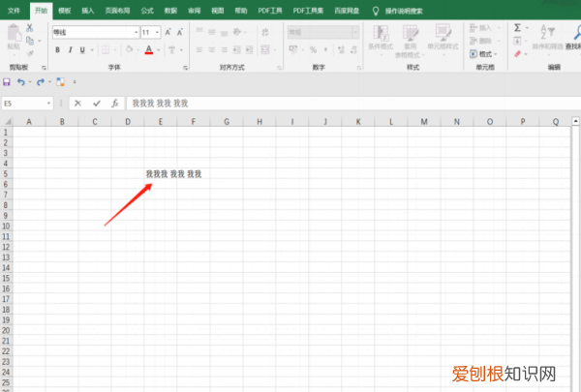Open the undo history dropdown arrow

coord(30,82)
